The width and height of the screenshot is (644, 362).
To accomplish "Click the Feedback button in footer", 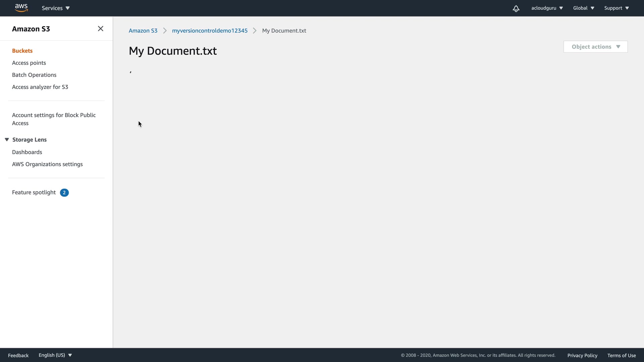I will point(18,356).
